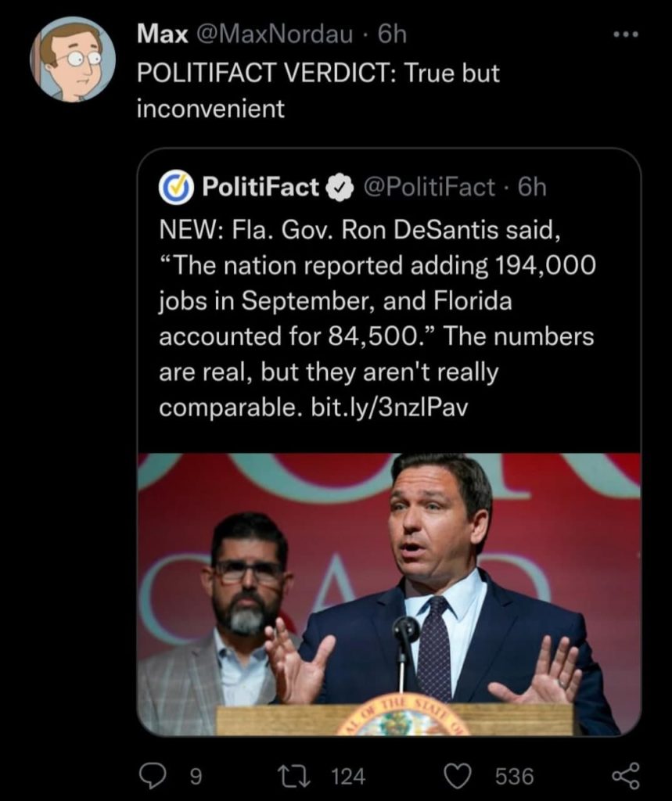Share the tweet via share icon
This screenshot has height=801, width=672.
[x=623, y=775]
